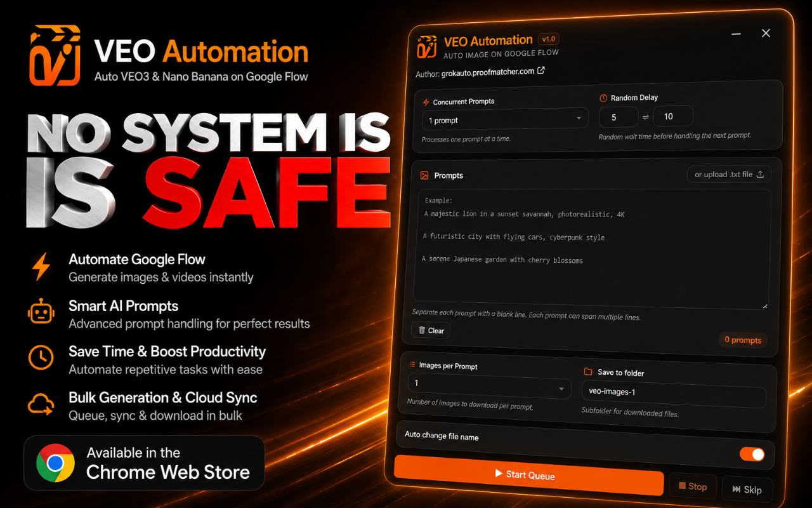Minimize the VEO Automation panel
This screenshot has width=812, height=508.
point(736,34)
